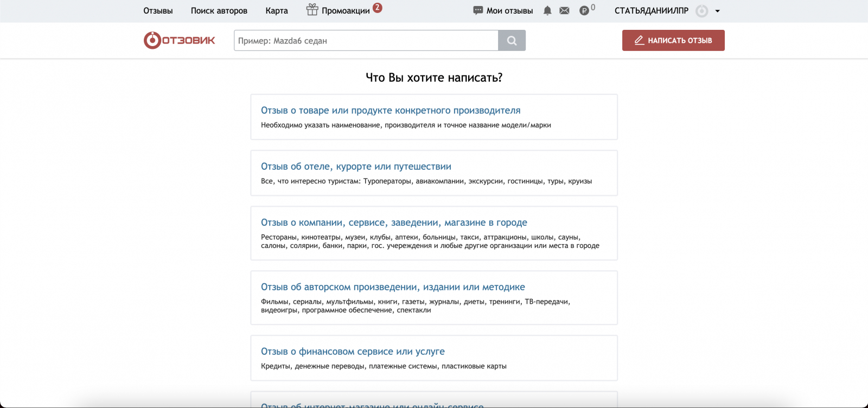Screen dimensions: 868x408
Task: Open the Карта menu item
Action: pyautogui.click(x=277, y=11)
